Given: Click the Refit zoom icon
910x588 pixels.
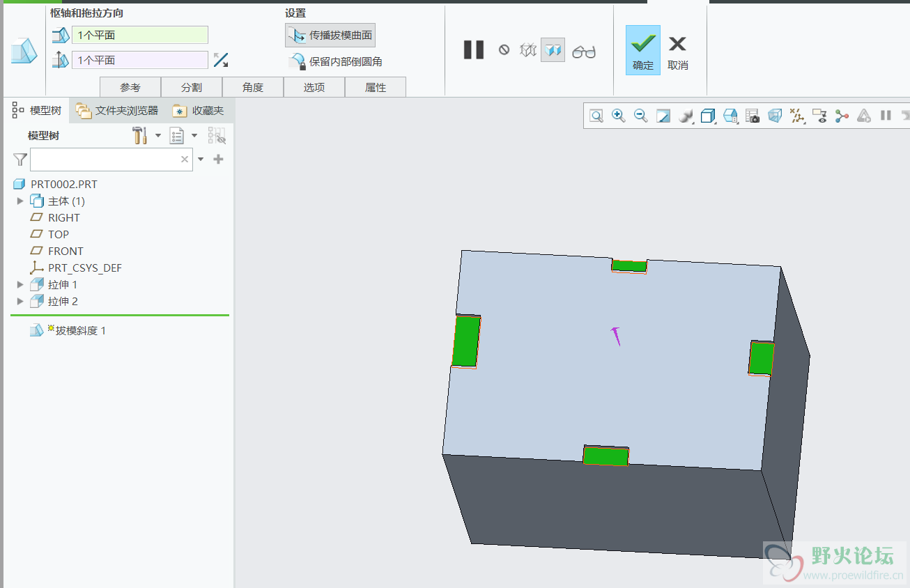Looking at the screenshot, I should click(x=596, y=116).
